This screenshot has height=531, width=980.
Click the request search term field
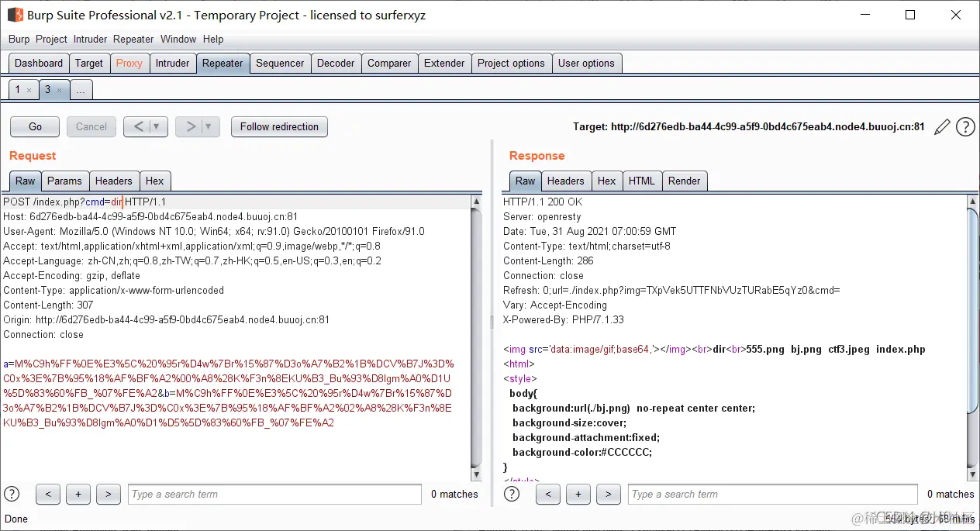275,494
